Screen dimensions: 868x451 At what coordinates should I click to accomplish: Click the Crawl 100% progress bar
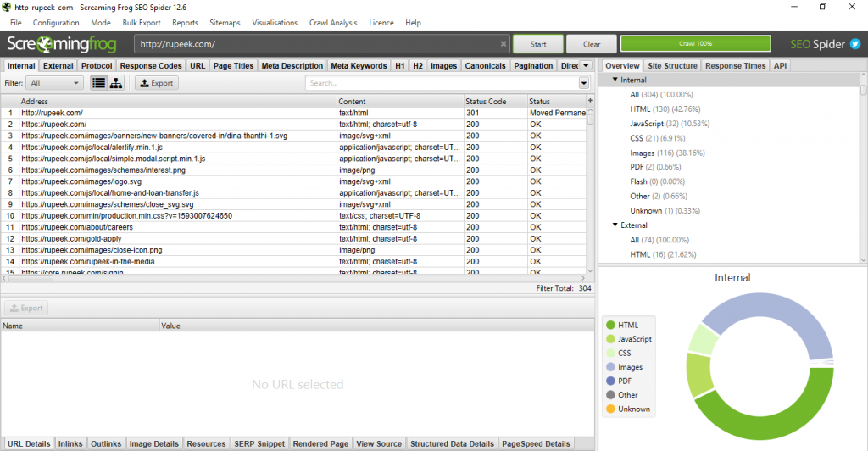[695, 44]
